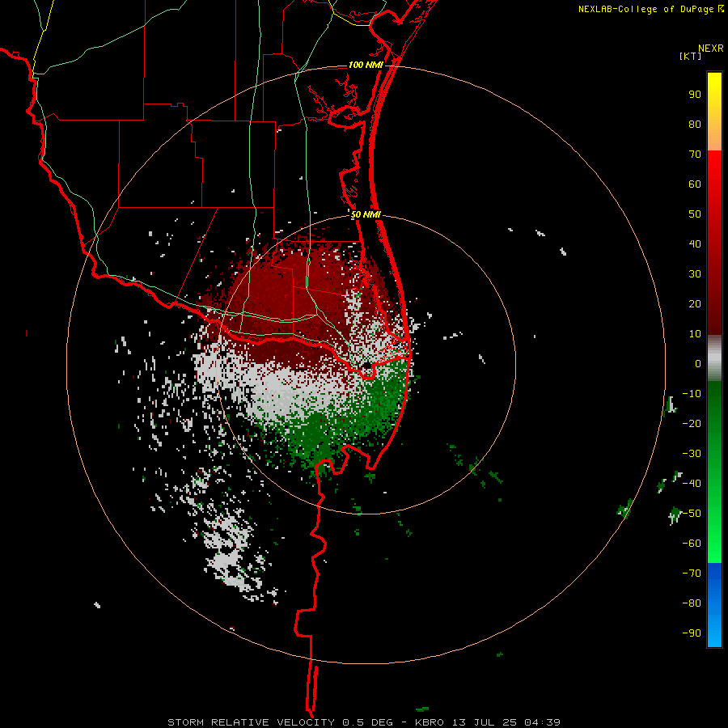
Task: Select the NEXR label above the color scale
Action: coord(710,49)
